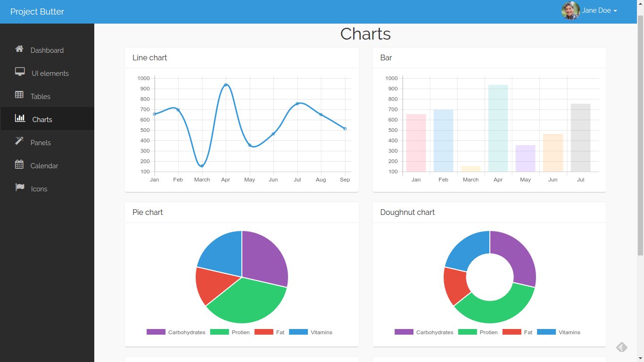Viewport: 644px width, 362px height.
Task: Click the Dashboard home icon
Action: [x=19, y=49]
